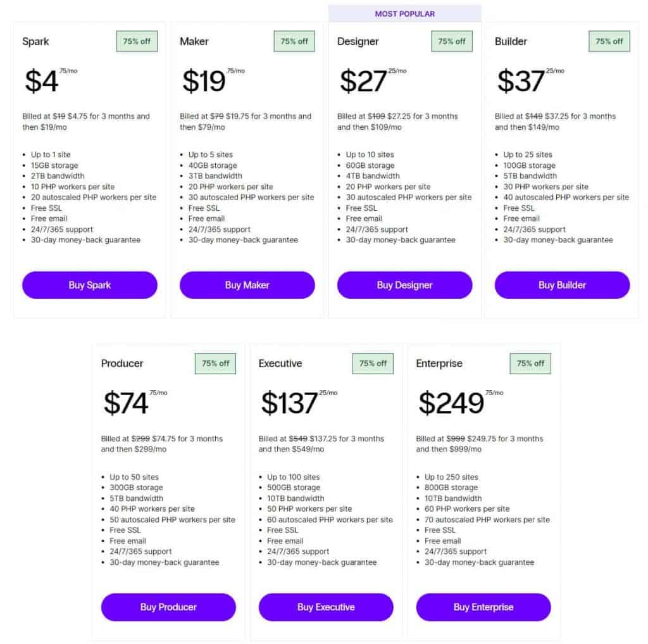Click the Builder plan 75% off badge

[x=609, y=41]
